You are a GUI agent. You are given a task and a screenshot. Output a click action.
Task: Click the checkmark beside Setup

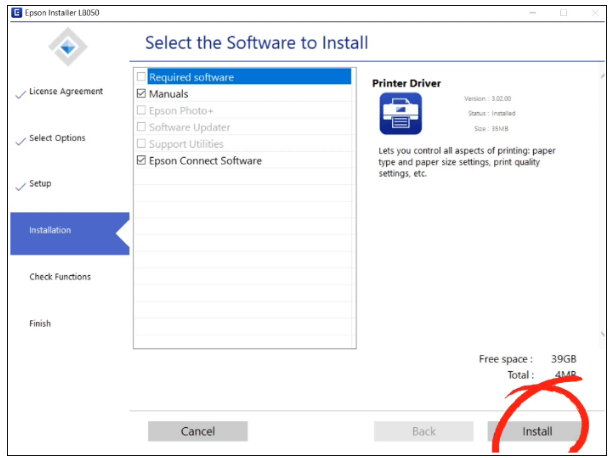click(x=20, y=186)
